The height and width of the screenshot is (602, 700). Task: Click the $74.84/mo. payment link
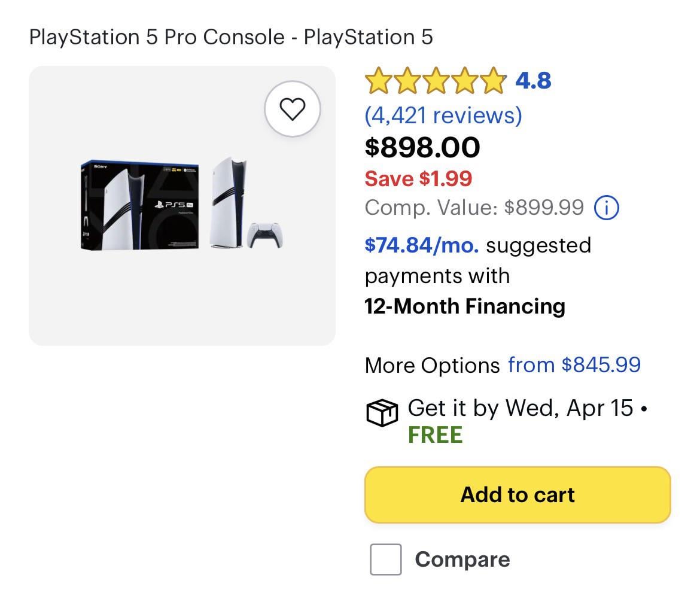point(422,245)
